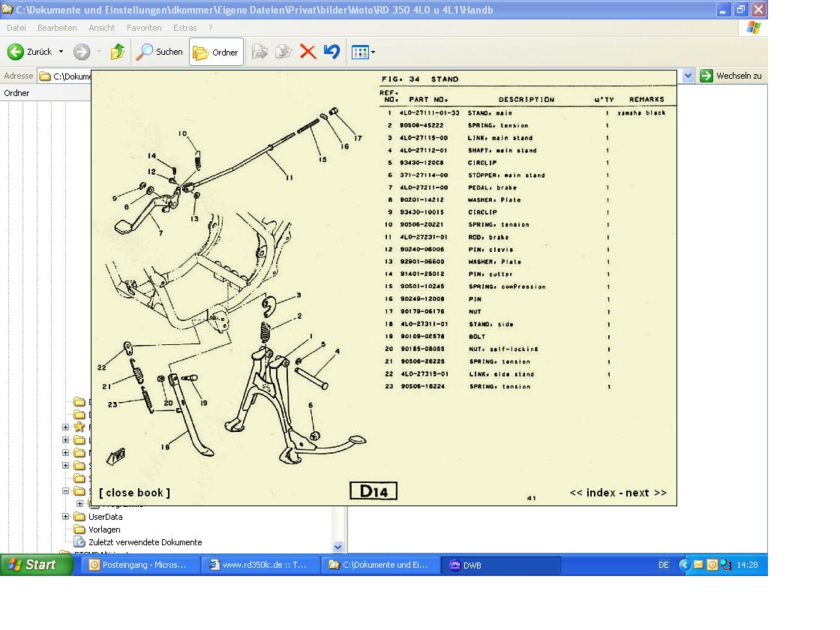Image resolution: width=840 pixels, height=630 pixels.
Task: Click the [close book] link
Action: pos(134,493)
